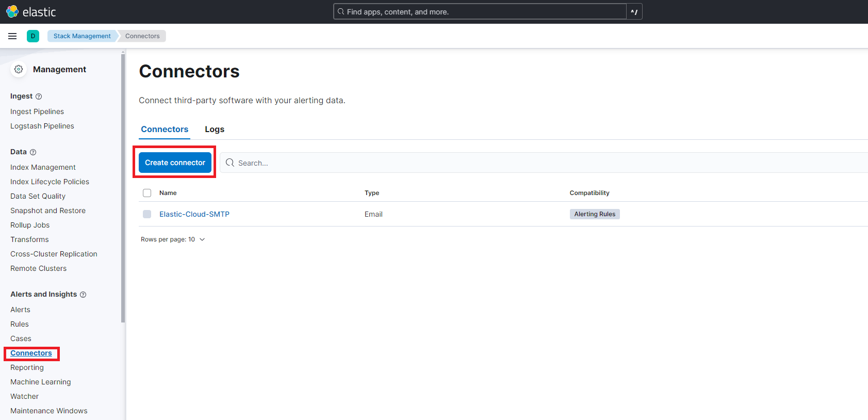This screenshot has width=868, height=420.
Task: Click Stack Management breadcrumb
Action: (x=82, y=36)
